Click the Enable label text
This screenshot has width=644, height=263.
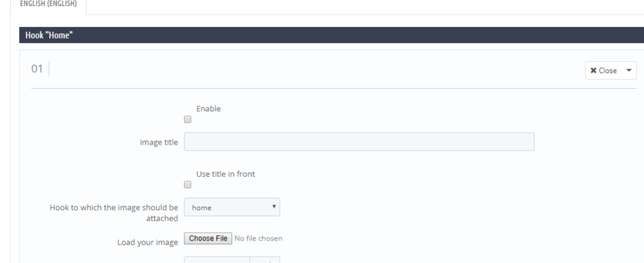[208, 109]
